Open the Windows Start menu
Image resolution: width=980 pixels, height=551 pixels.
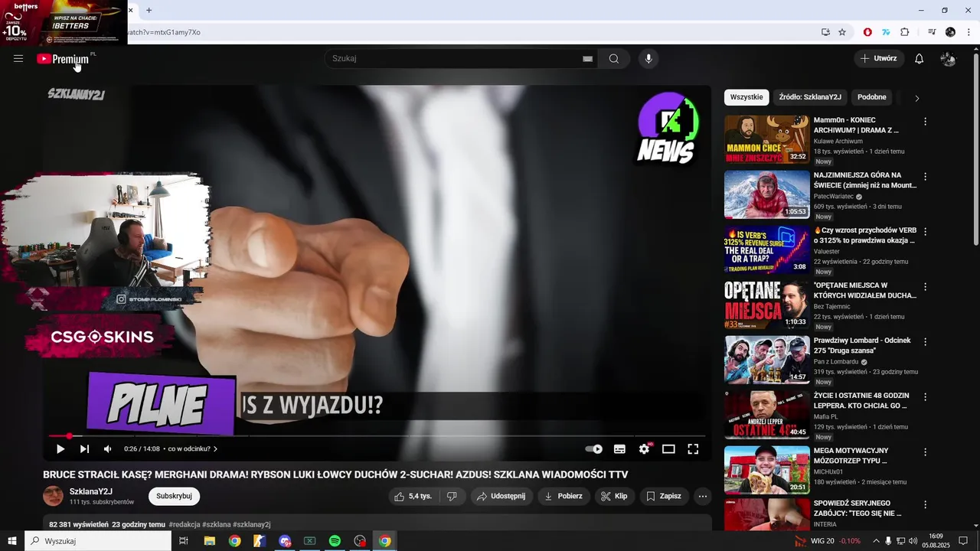pos(11,541)
